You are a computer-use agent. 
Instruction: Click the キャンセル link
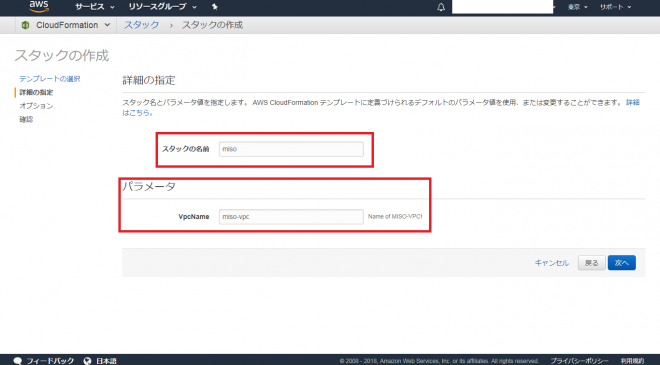(551, 263)
